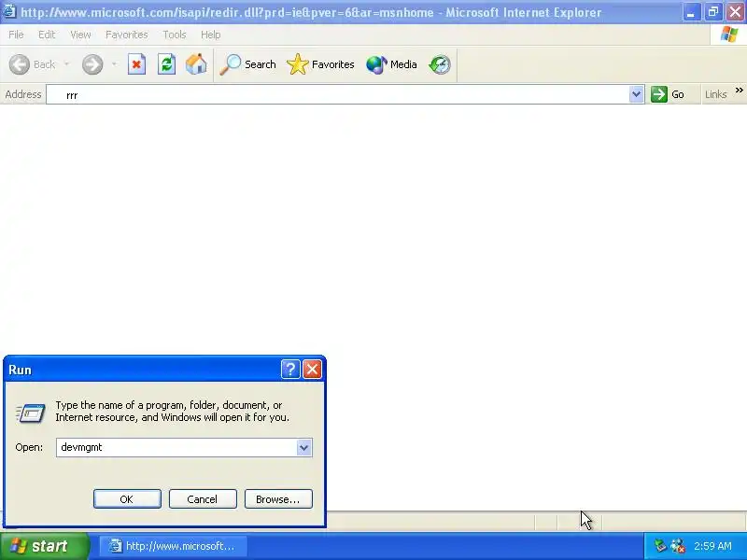This screenshot has width=747, height=560.
Task: Close the Run dialog
Action: 312,369
